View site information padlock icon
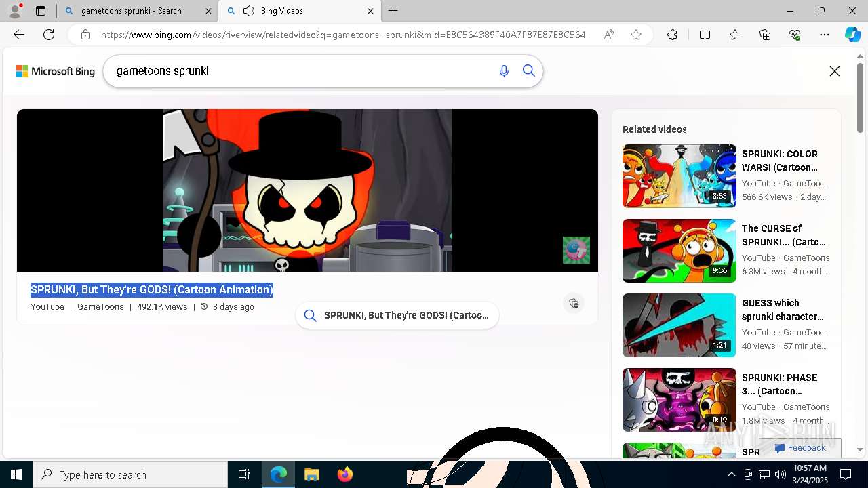This screenshot has height=488, width=868. (x=85, y=35)
